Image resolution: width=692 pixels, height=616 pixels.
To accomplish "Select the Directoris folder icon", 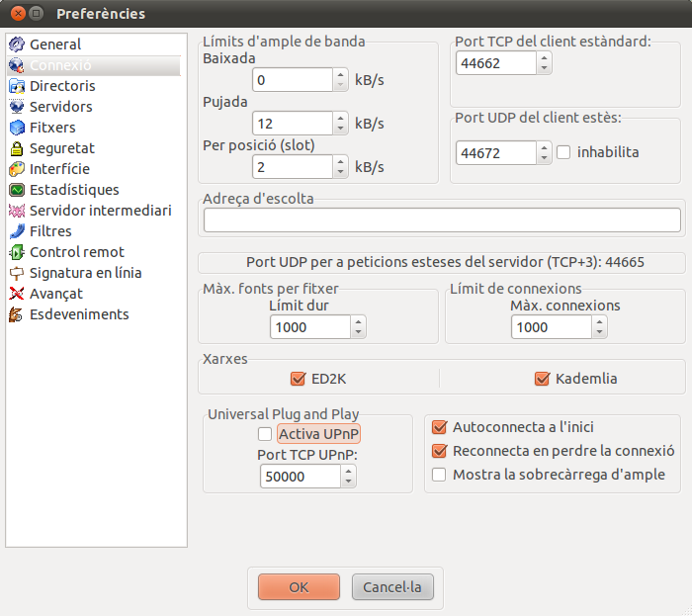I will click(x=17, y=86).
